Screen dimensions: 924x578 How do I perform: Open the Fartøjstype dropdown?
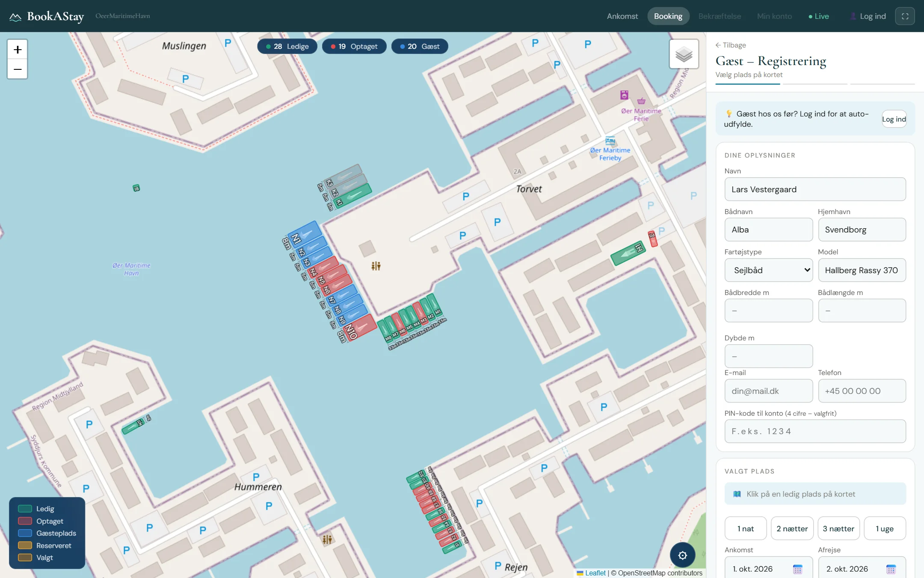(769, 270)
